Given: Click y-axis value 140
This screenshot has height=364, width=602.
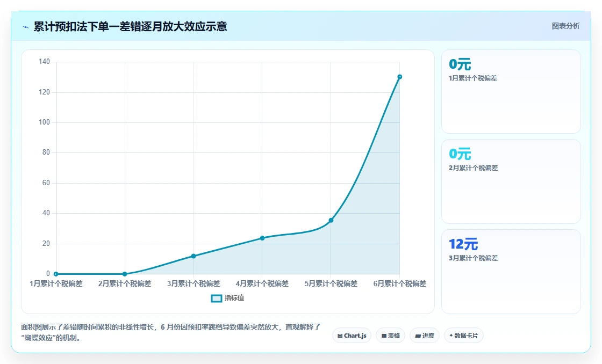Looking at the screenshot, I should click(44, 61).
